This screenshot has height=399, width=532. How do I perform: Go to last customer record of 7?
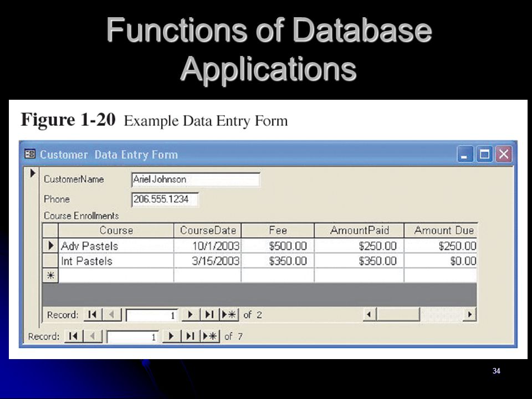(x=190, y=336)
